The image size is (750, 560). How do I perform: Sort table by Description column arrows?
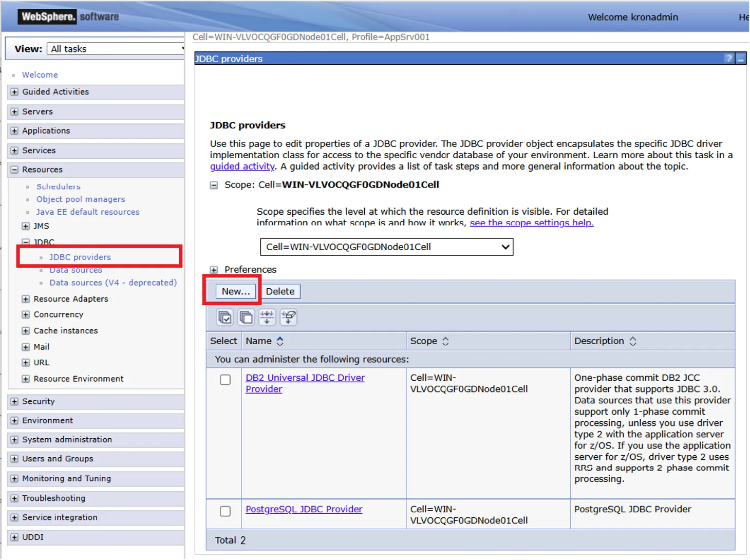pyautogui.click(x=633, y=341)
